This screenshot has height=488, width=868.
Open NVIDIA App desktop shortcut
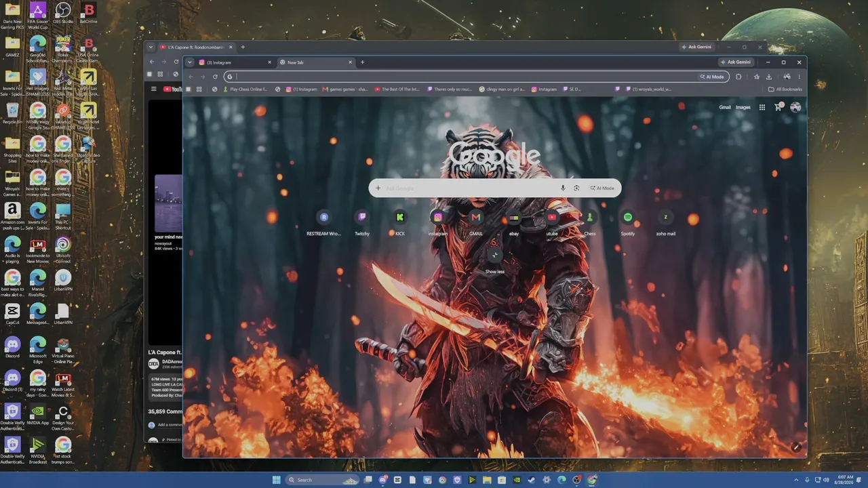click(x=38, y=414)
